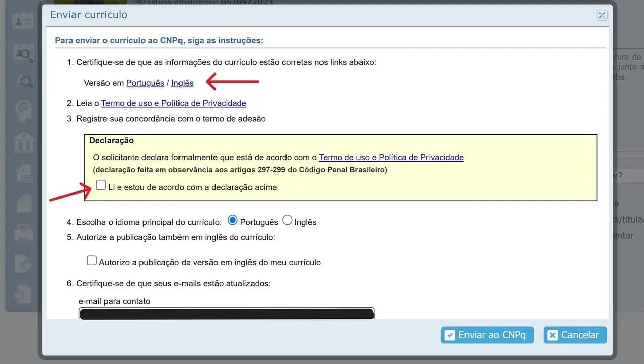The image size is (644, 364).
Task: Click the export arrow document icon
Action: point(24,265)
